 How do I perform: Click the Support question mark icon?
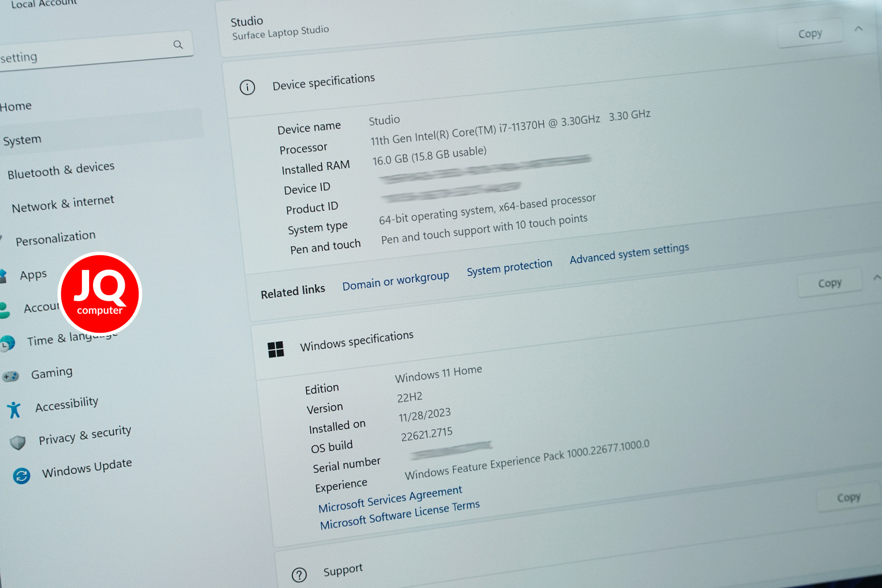coord(299,575)
